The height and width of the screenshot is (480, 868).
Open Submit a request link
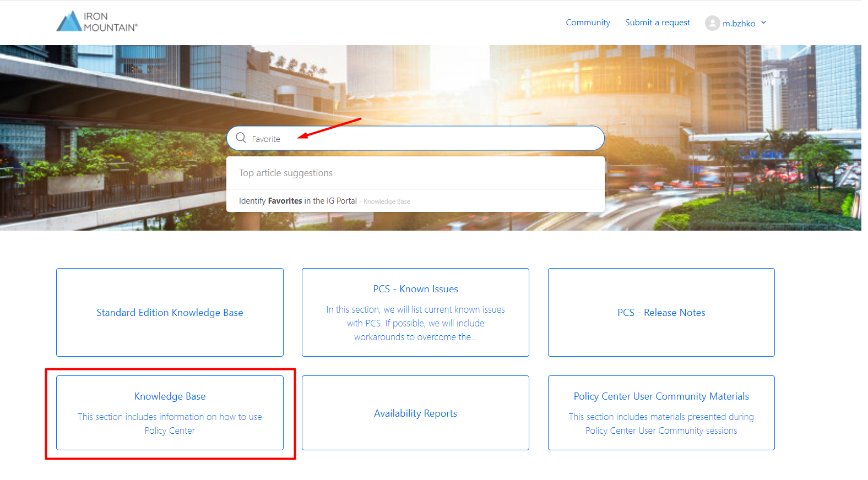point(657,23)
